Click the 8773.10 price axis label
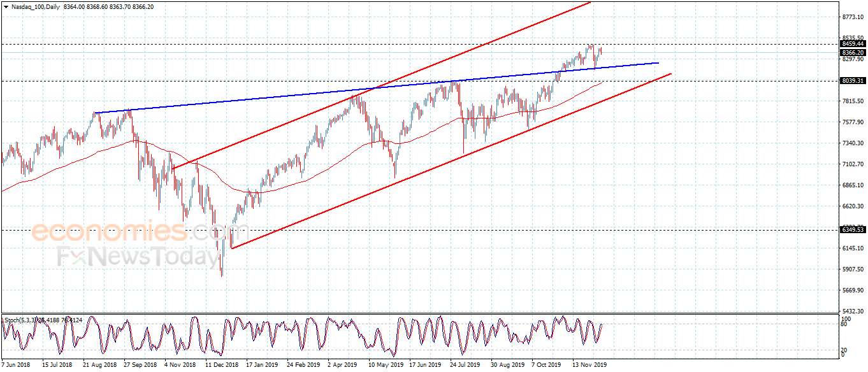 click(x=853, y=17)
